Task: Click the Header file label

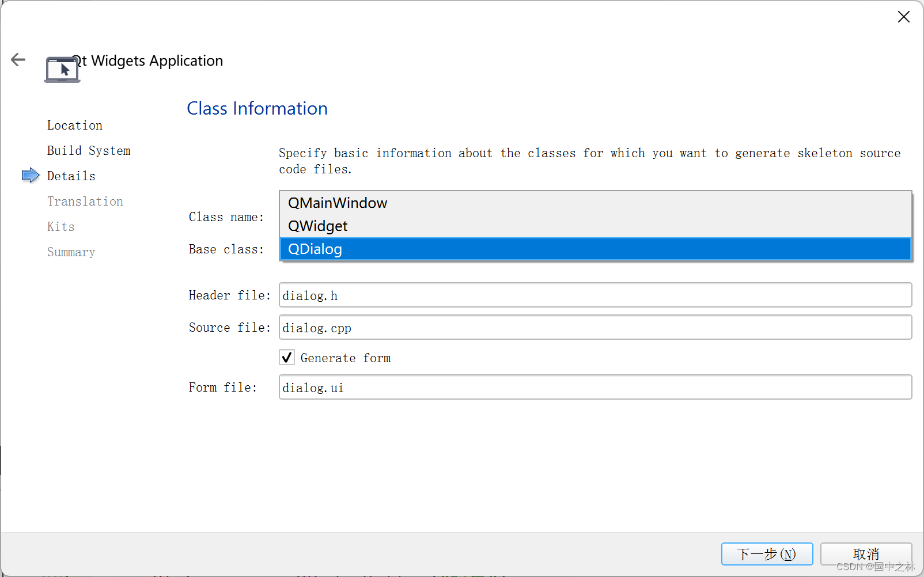Action: (x=230, y=295)
